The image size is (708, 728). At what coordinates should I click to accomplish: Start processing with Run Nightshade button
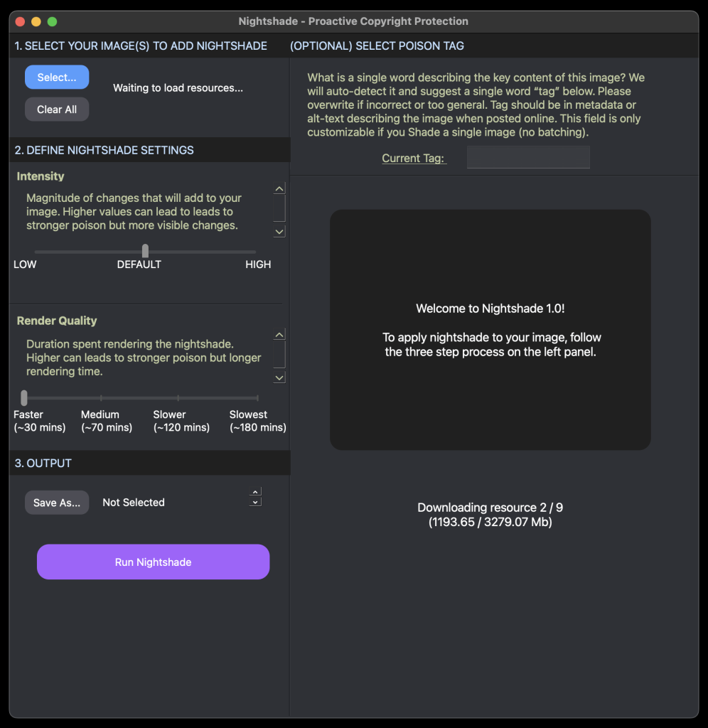pos(153,562)
